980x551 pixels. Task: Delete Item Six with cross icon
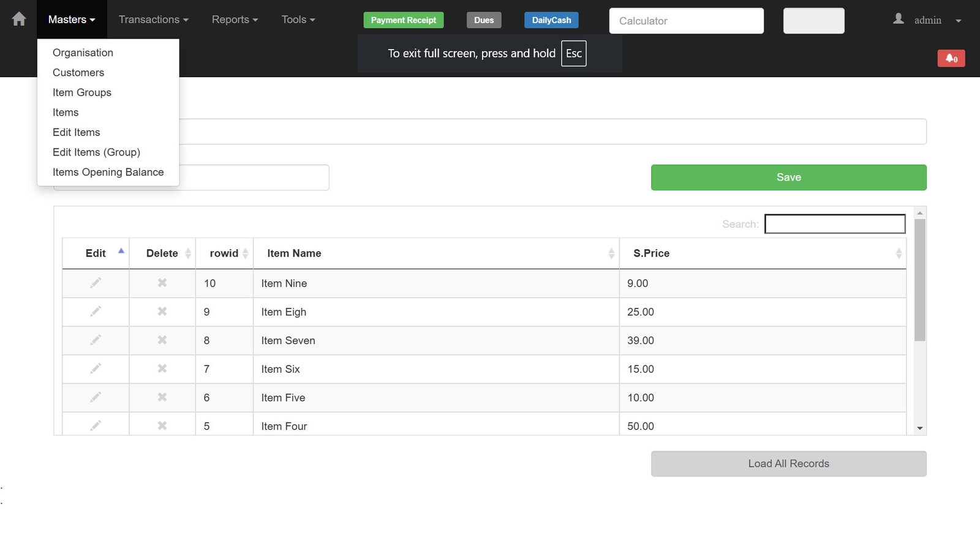click(x=162, y=369)
